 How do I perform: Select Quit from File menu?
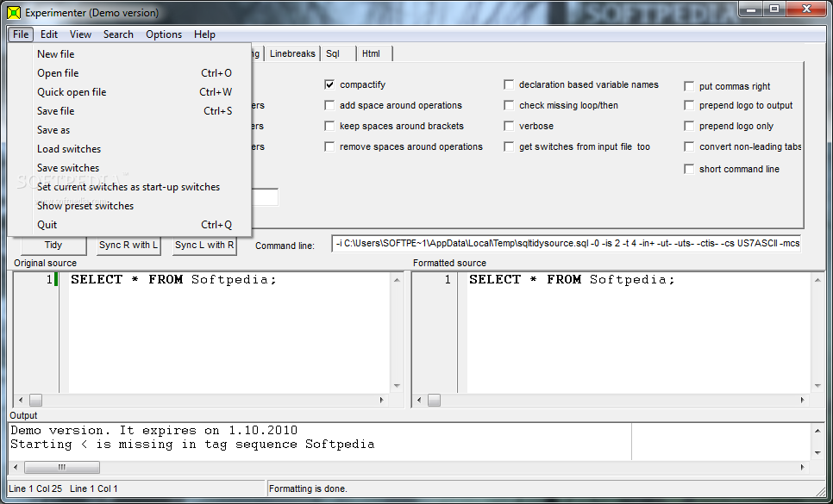[x=129, y=225]
